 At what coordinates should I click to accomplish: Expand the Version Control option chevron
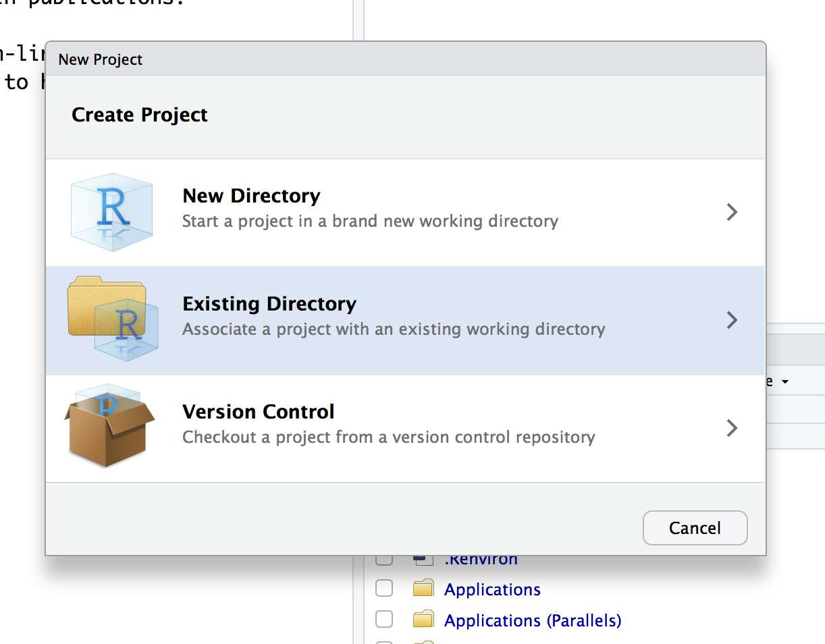coord(732,428)
